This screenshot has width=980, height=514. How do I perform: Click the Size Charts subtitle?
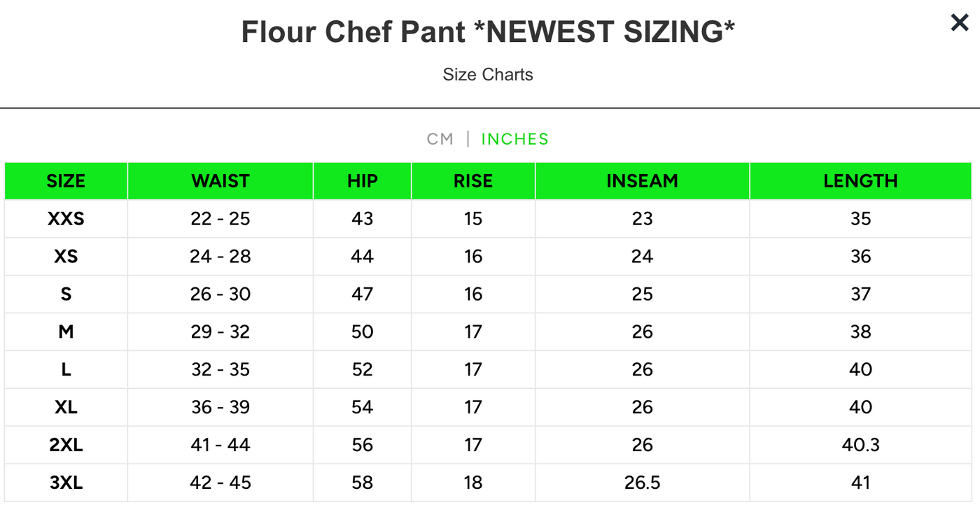point(488,74)
